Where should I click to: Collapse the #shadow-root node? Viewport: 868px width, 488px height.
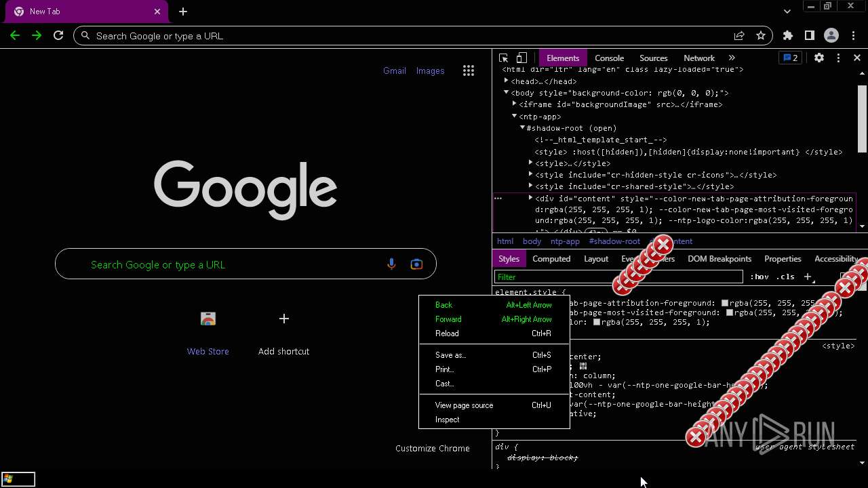[x=523, y=128]
